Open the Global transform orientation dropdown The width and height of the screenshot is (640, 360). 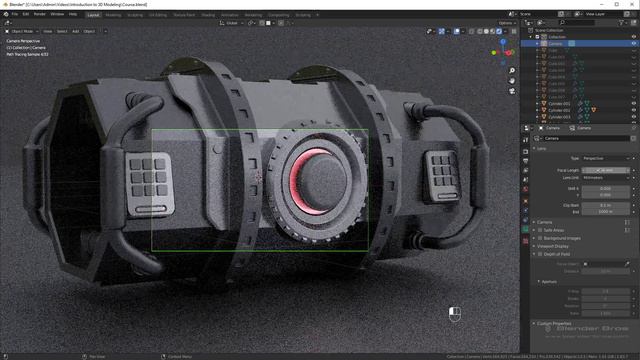pyautogui.click(x=231, y=23)
